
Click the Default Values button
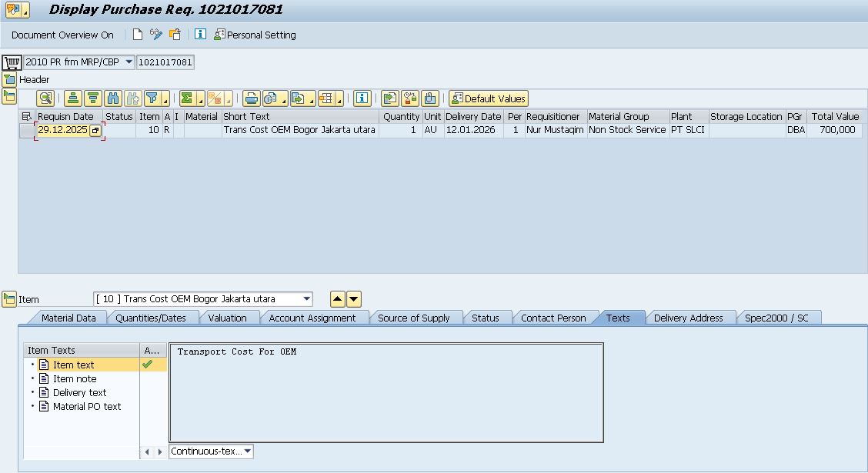pyautogui.click(x=489, y=98)
